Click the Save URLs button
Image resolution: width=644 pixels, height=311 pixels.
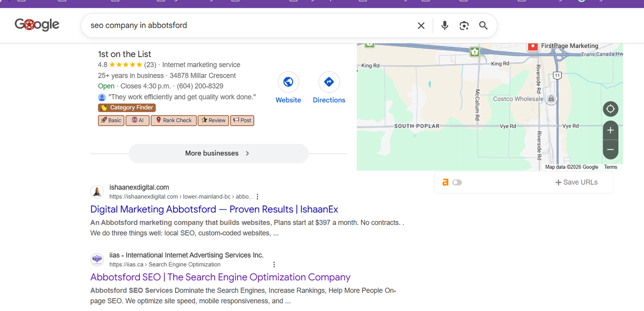coord(576,182)
